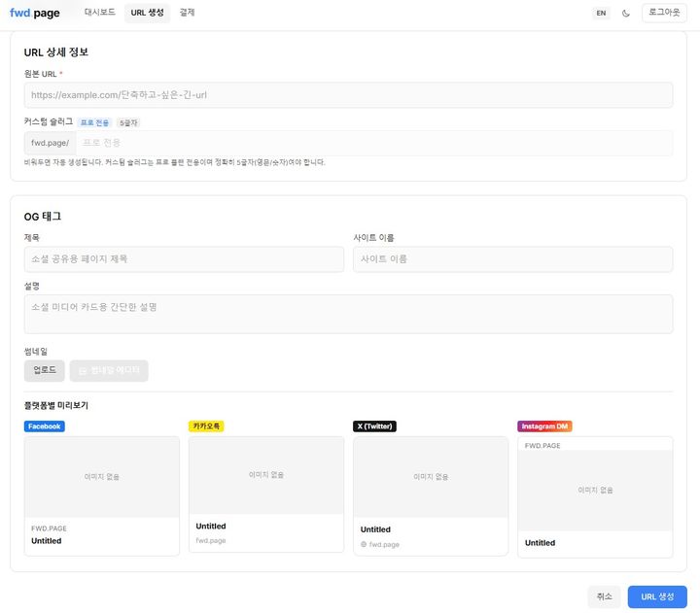Switch language to EN
The height and width of the screenshot is (613, 700).
click(x=601, y=14)
